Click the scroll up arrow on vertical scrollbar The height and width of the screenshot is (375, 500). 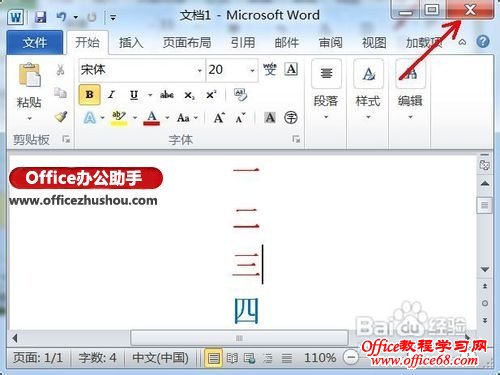click(485, 183)
